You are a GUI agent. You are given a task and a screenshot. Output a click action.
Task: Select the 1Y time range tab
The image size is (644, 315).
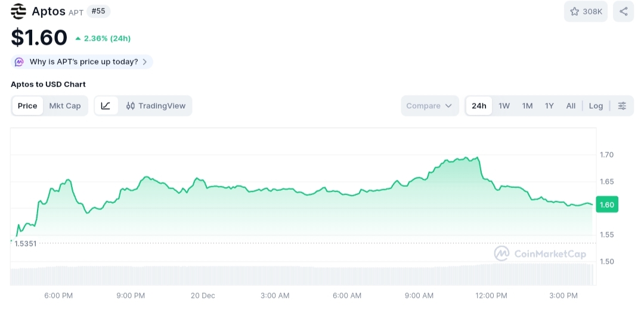pos(549,106)
